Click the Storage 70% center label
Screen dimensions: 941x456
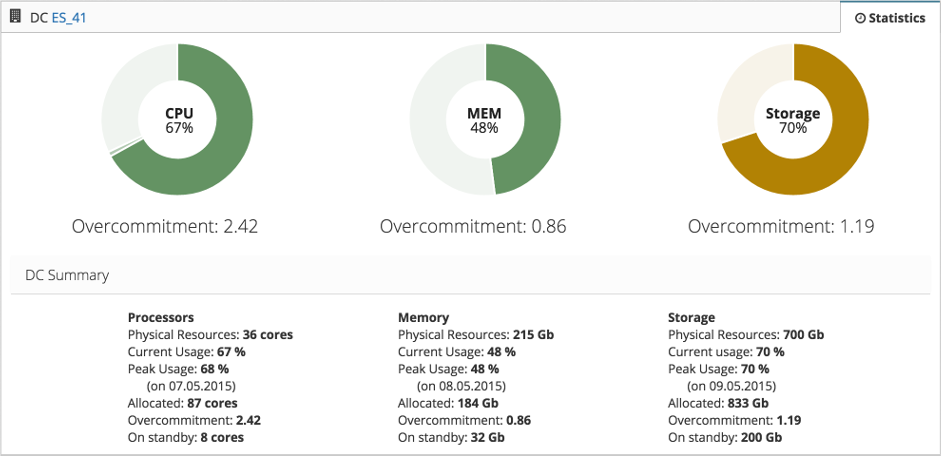pyautogui.click(x=793, y=120)
